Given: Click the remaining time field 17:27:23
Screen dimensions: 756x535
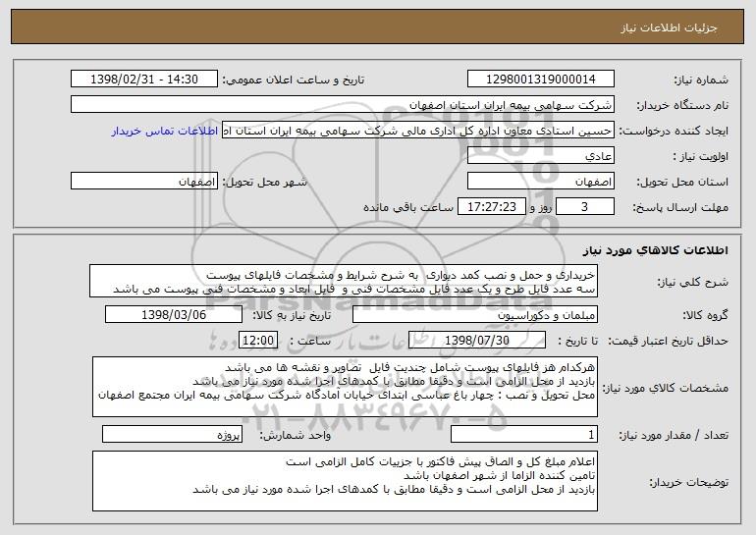Looking at the screenshot, I should [x=491, y=207].
